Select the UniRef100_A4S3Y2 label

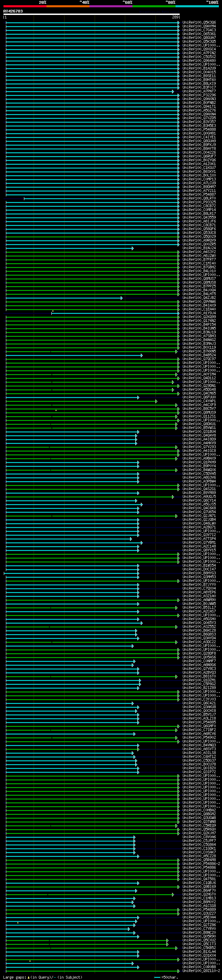199,252
